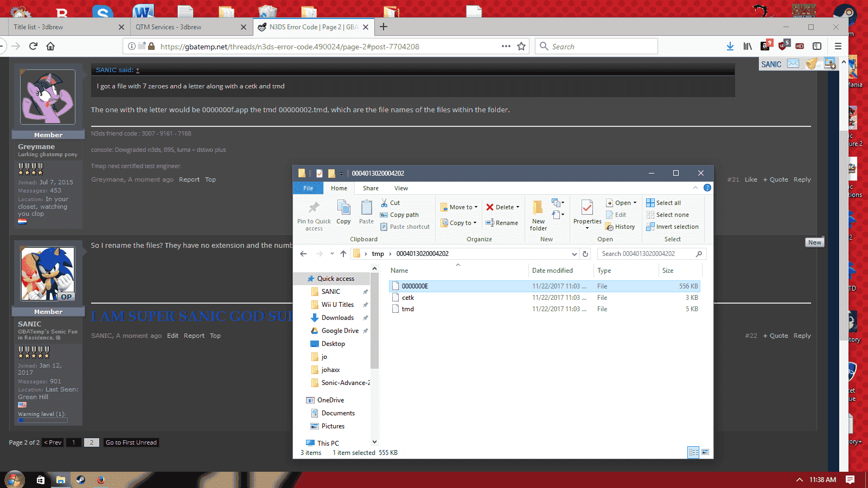
Task: Expand the Delete dropdown arrow
Action: [518, 207]
